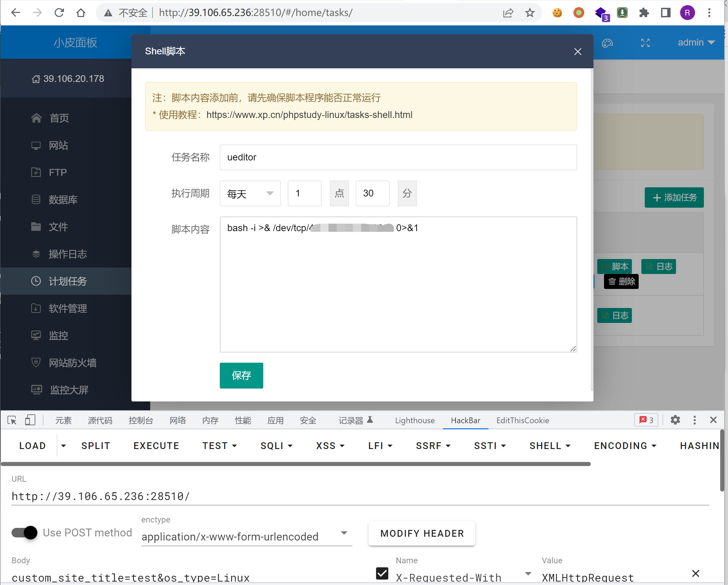Click the 保存 save button
Screen dimensions: 728x585
coord(241,375)
